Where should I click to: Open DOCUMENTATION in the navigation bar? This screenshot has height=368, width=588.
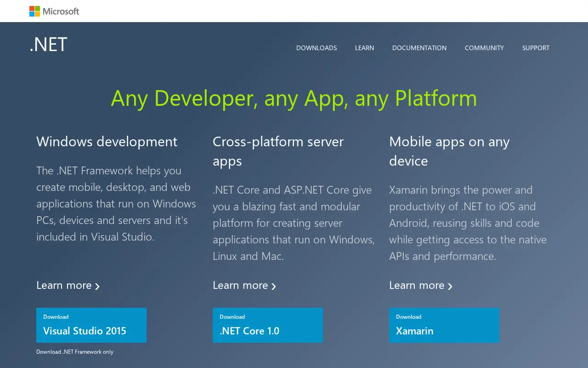coord(419,48)
